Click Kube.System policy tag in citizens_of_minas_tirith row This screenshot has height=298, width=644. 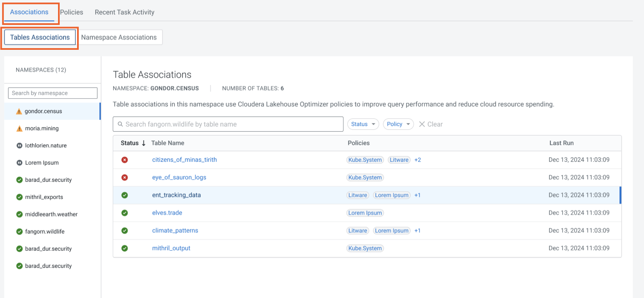tap(365, 160)
